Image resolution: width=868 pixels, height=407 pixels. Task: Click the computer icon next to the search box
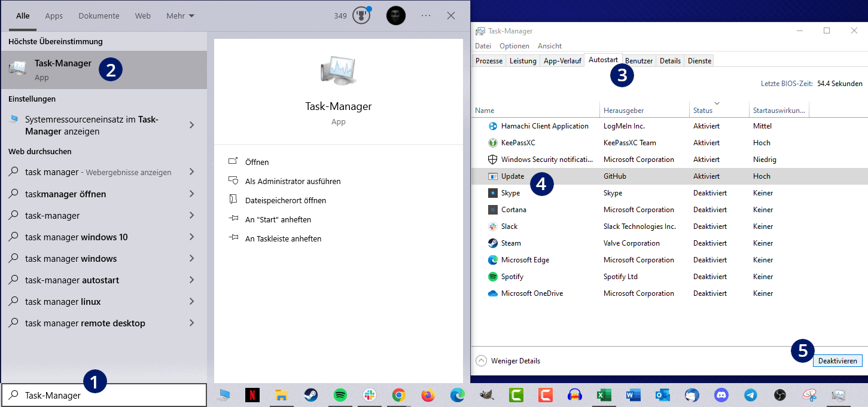(x=223, y=395)
